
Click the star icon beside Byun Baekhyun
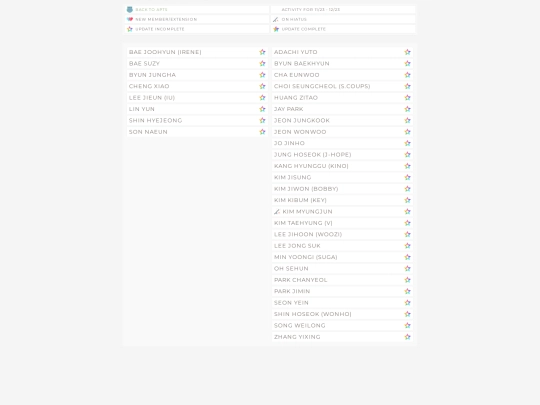tap(408, 63)
